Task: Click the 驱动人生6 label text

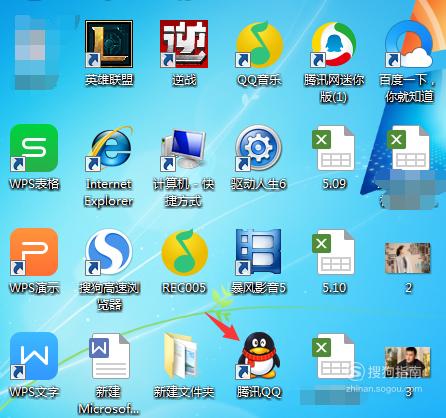Action: [259, 184]
